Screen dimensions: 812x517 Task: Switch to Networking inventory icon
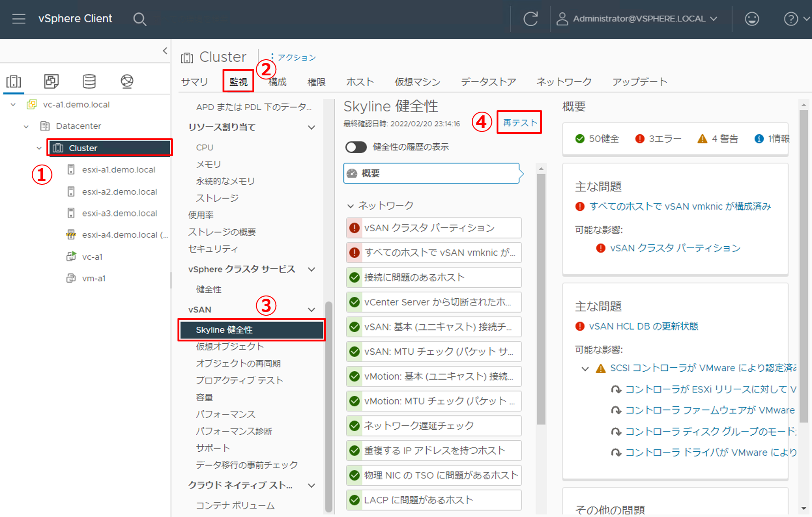point(127,81)
